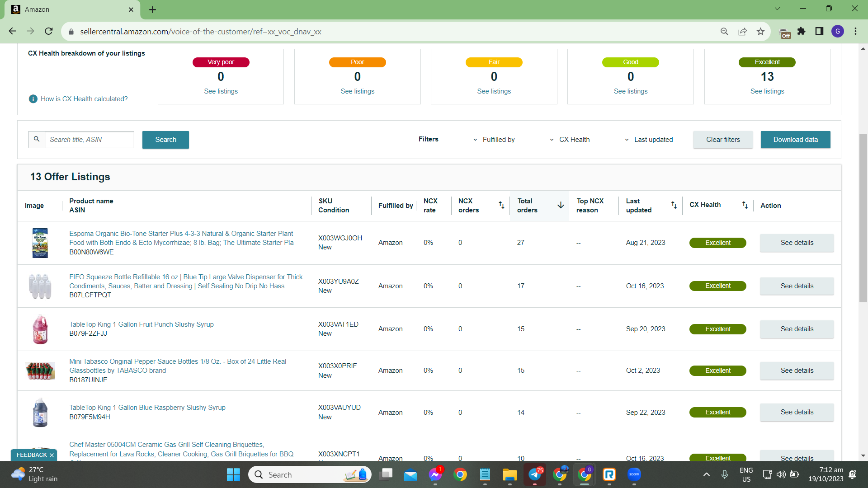
Task: Open volume control in system tray
Action: pos(781,474)
